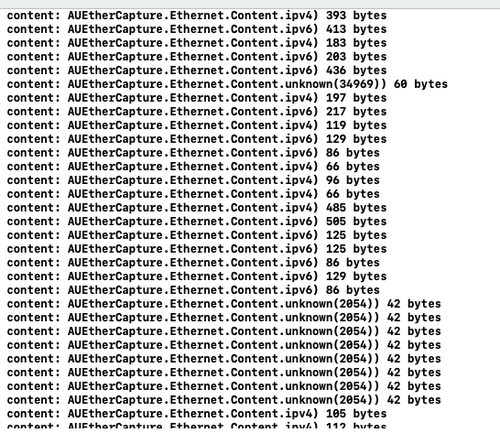500x433 pixels.
Task: Select the ipv6 203 bytes entry
Action: 197,57
